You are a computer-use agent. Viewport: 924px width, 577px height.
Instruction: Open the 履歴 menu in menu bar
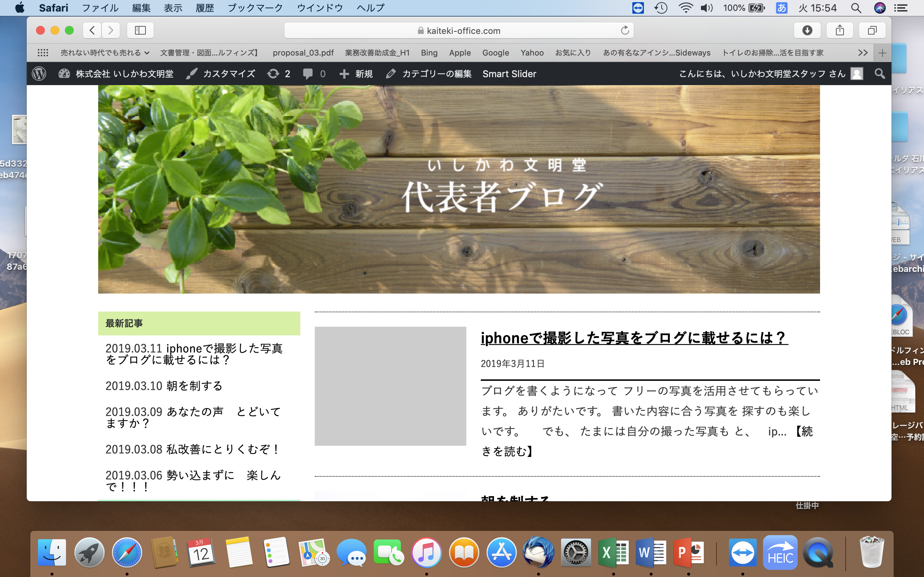(205, 8)
